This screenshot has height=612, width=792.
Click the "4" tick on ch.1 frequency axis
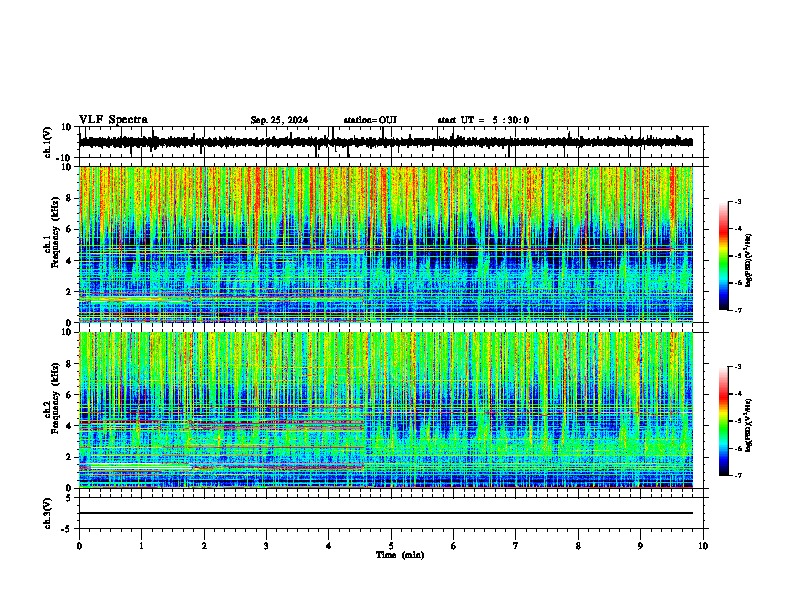[x=70, y=261]
